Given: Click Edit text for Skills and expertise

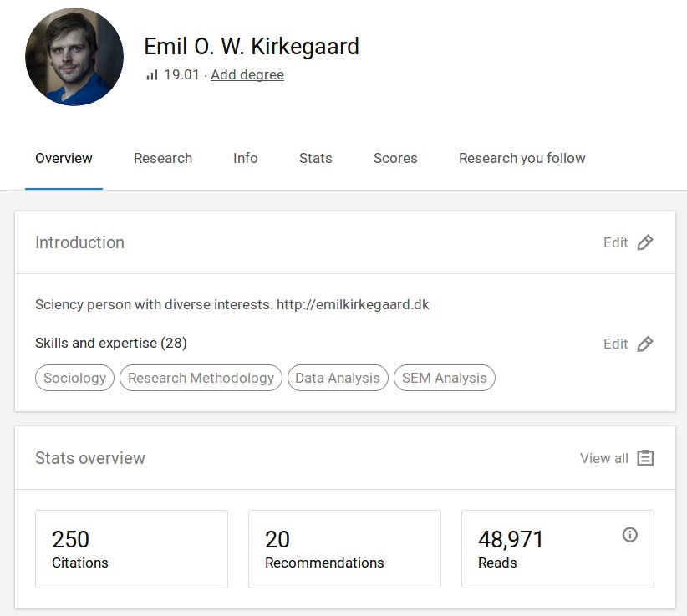Looking at the screenshot, I should click(x=616, y=344).
